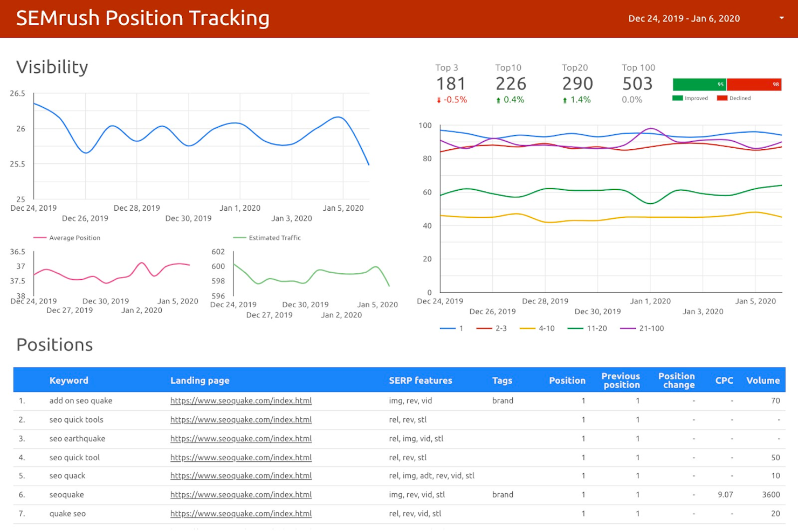Click the red Declined bar segment

[754, 85]
